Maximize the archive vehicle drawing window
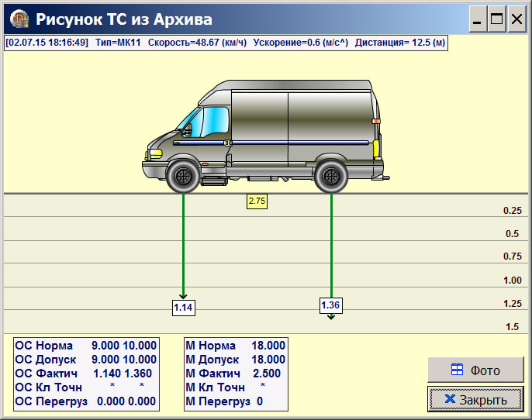 coord(496,19)
